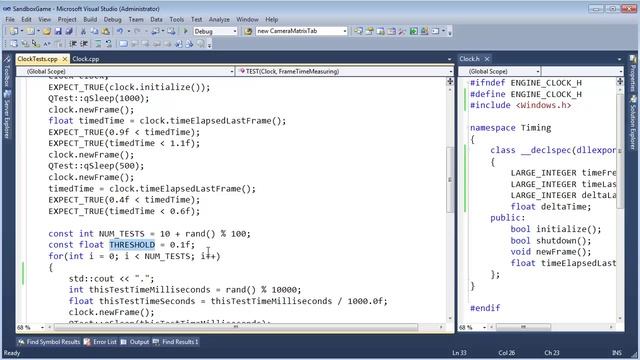Click the 'Ln 33' status bar entry
This screenshot has height=360, width=640.
[x=460, y=353]
